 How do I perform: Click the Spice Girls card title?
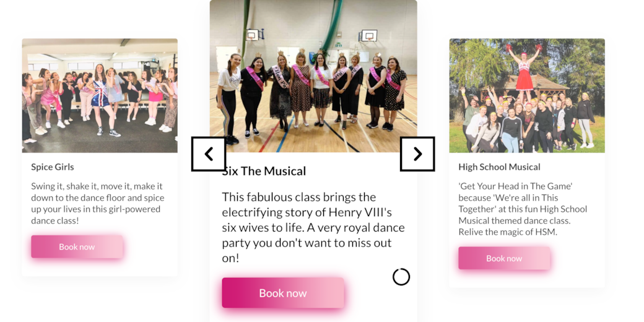click(53, 167)
